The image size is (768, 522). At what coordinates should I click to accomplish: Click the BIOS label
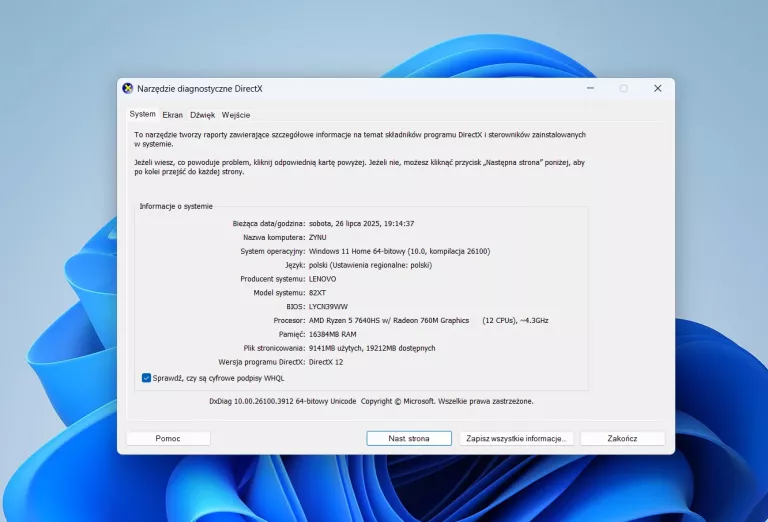coord(296,307)
